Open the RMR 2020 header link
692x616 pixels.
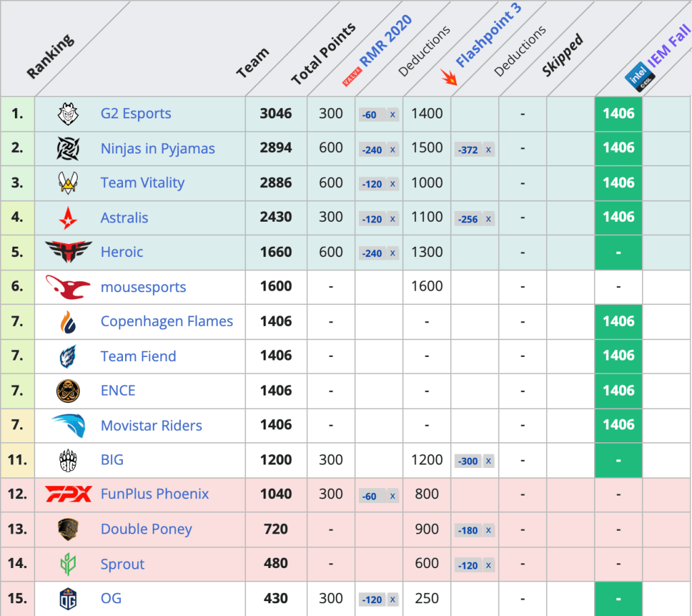(x=386, y=40)
